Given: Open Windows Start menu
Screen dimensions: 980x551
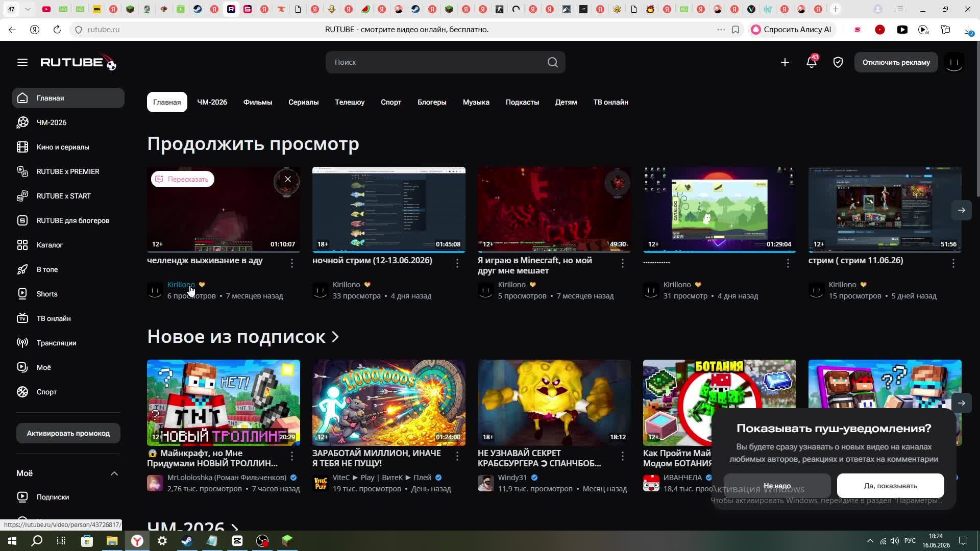Looking at the screenshot, I should click(x=12, y=541).
